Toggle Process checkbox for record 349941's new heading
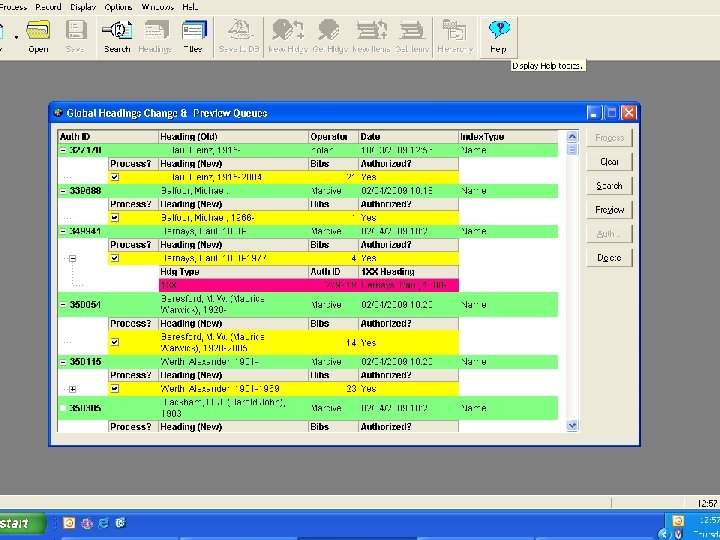The height and width of the screenshot is (540, 720). 115,258
